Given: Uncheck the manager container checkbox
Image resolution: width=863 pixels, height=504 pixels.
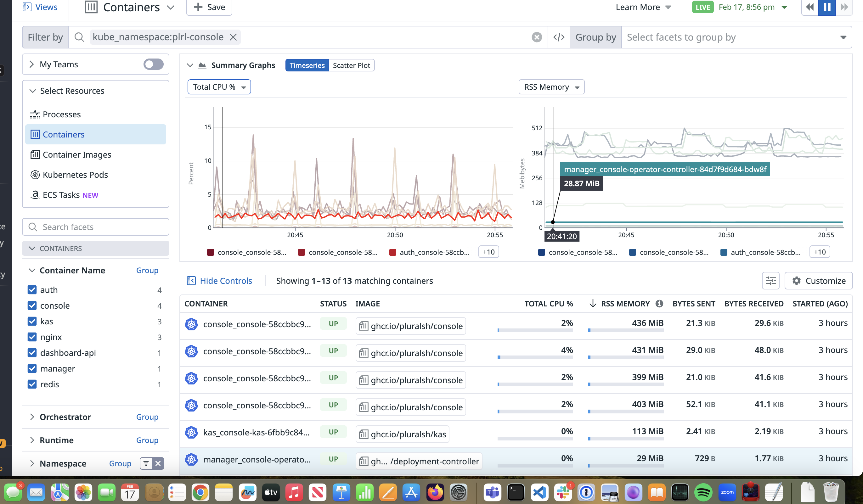Looking at the screenshot, I should coord(32,369).
